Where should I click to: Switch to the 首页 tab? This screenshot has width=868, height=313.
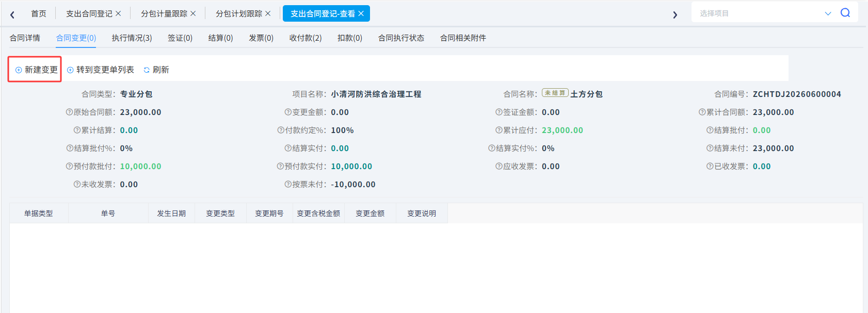39,13
